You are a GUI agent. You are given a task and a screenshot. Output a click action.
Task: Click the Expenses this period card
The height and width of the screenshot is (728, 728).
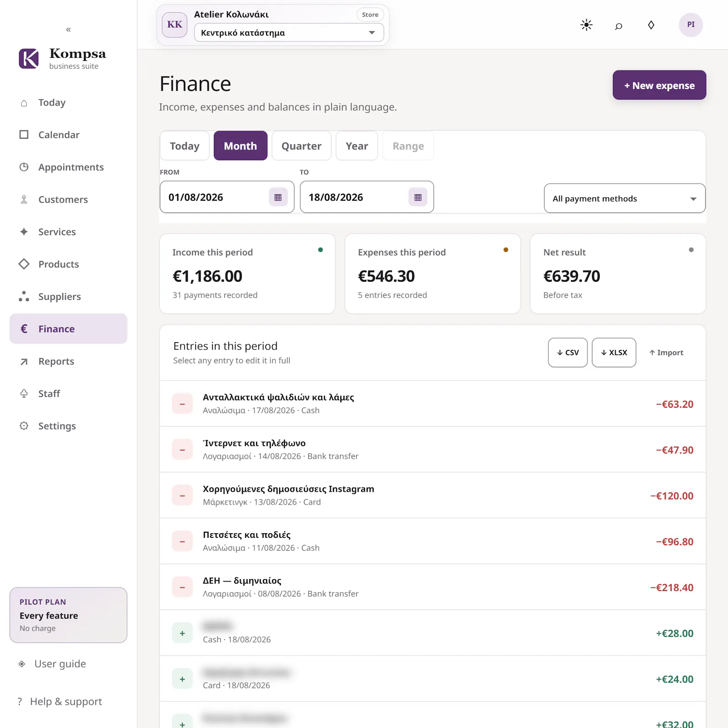click(x=433, y=273)
